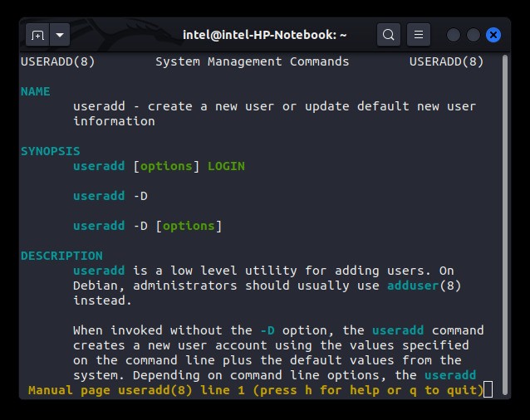This screenshot has height=420, width=530.
Task: Click the word 'information' in NAME section
Action: (x=115, y=121)
